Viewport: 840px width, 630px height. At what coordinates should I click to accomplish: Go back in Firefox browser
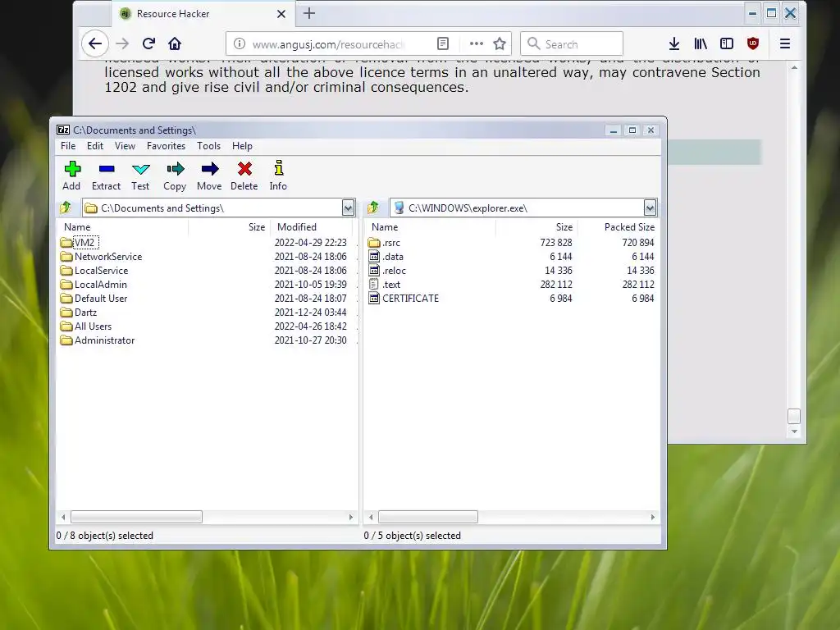point(95,43)
